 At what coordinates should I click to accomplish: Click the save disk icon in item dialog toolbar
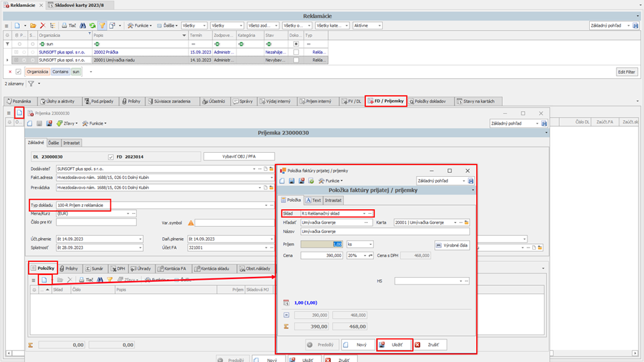pos(291,181)
